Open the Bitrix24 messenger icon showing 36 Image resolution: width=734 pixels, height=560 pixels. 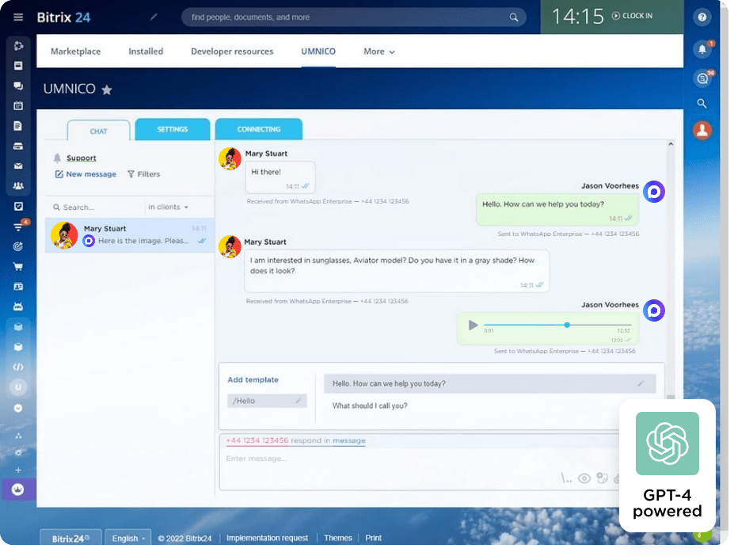(701, 78)
